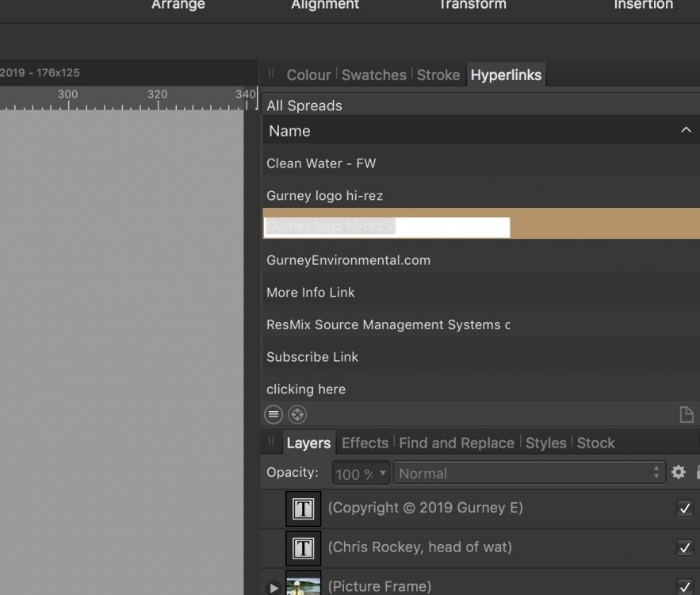Image resolution: width=700 pixels, height=595 pixels.
Task: Click the Picture Frame layer thumbnail
Action: 302,585
